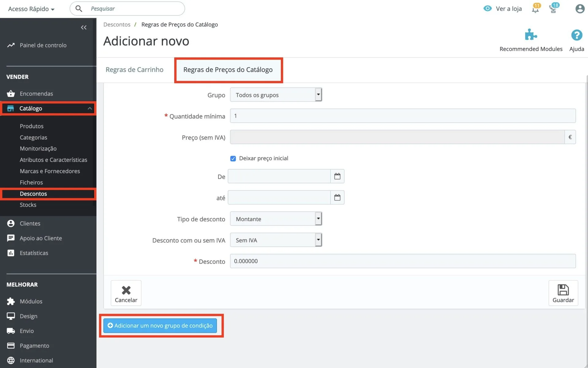Open Produtos in the sidebar menu
This screenshot has height=368, width=588.
point(32,126)
